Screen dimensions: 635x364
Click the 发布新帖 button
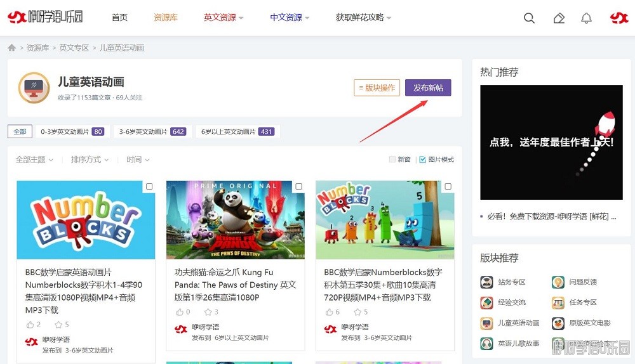(x=428, y=88)
